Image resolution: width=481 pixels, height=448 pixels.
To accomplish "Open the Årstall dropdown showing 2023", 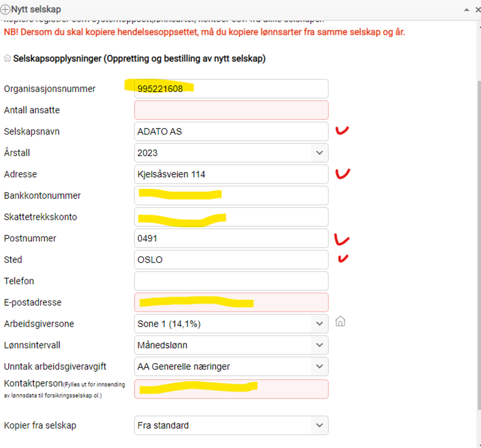I will click(x=231, y=153).
